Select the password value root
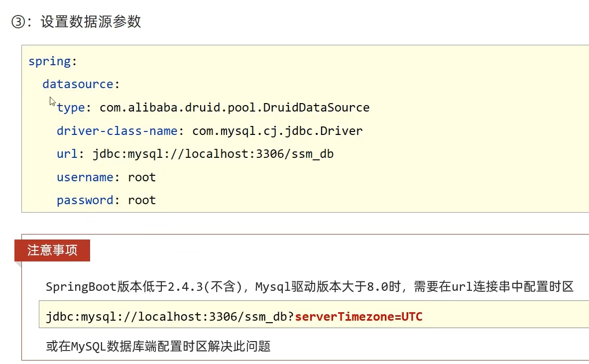The height and width of the screenshot is (364, 589). tap(142, 200)
